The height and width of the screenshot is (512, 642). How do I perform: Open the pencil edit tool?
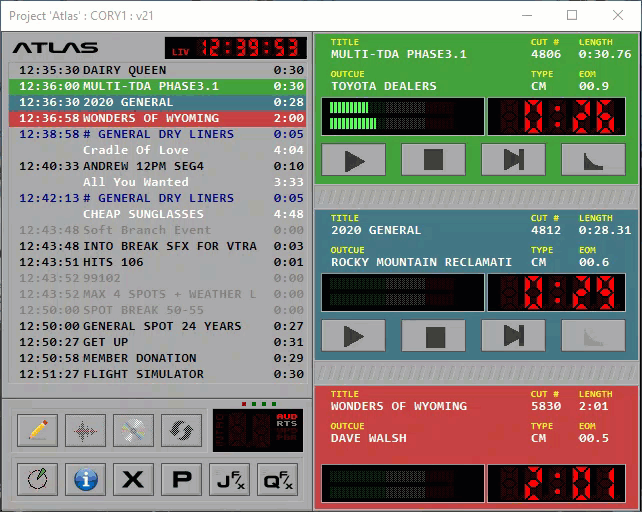tap(38, 430)
